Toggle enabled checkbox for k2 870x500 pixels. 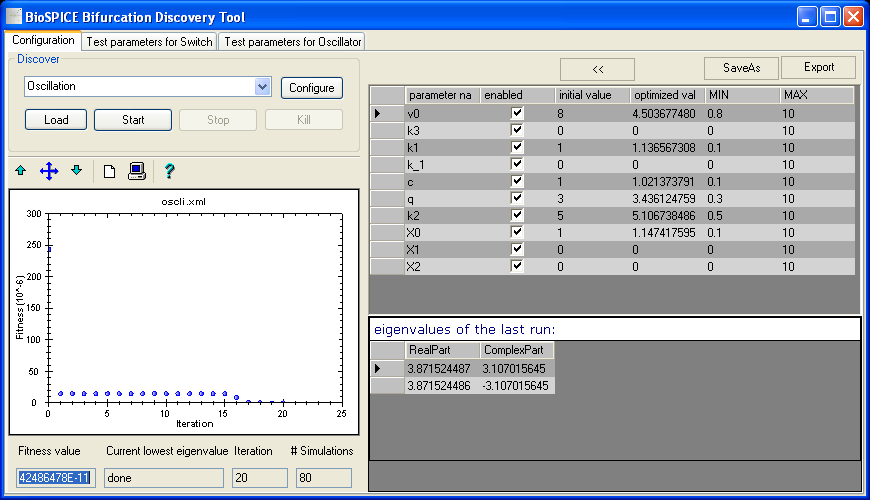517,215
